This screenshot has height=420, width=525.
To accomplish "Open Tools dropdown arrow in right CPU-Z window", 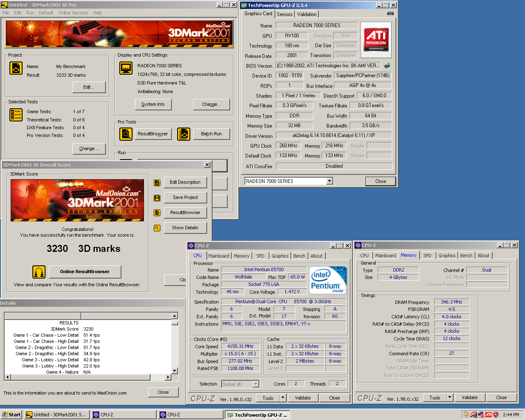I will click(450, 397).
